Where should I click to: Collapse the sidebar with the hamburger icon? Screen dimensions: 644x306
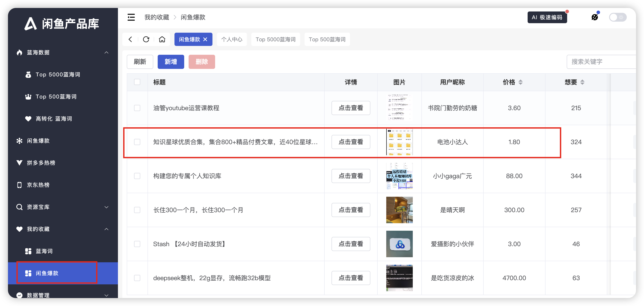point(131,17)
